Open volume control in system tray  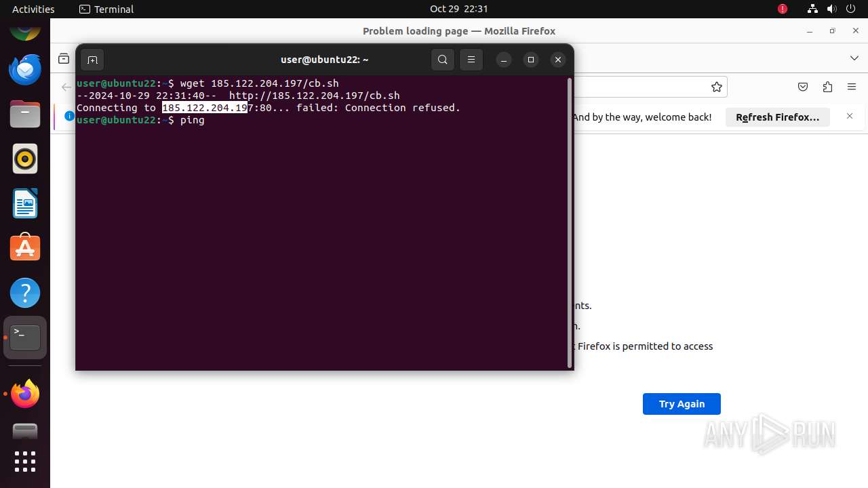click(831, 9)
